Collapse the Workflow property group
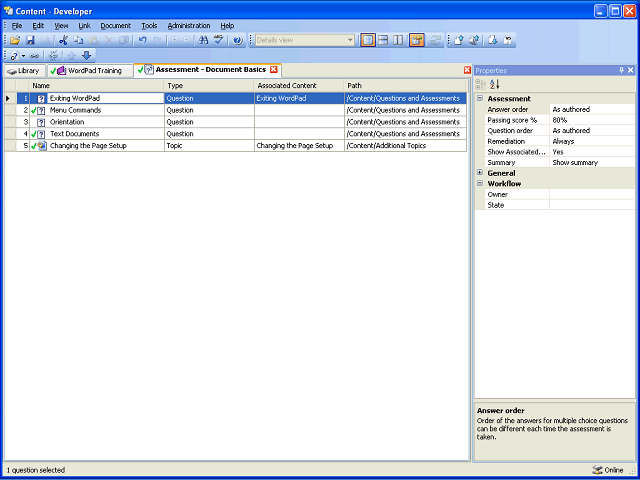 tap(480, 183)
